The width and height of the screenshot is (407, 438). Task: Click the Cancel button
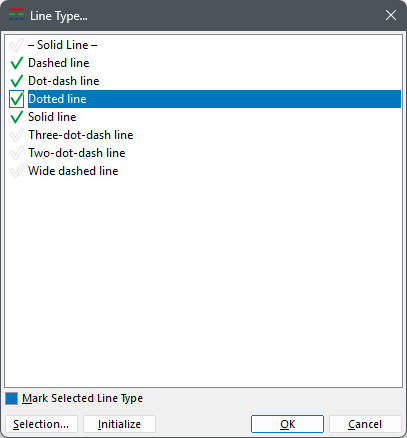(365, 424)
